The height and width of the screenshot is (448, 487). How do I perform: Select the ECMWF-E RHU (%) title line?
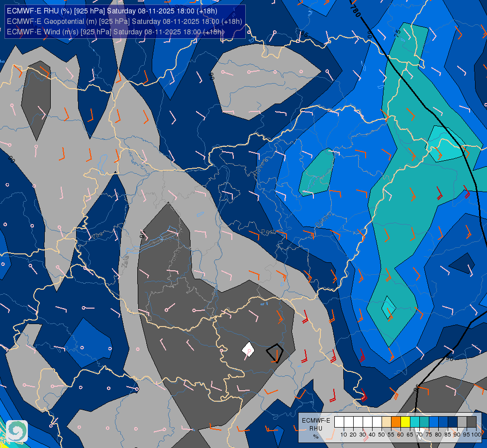click(112, 11)
